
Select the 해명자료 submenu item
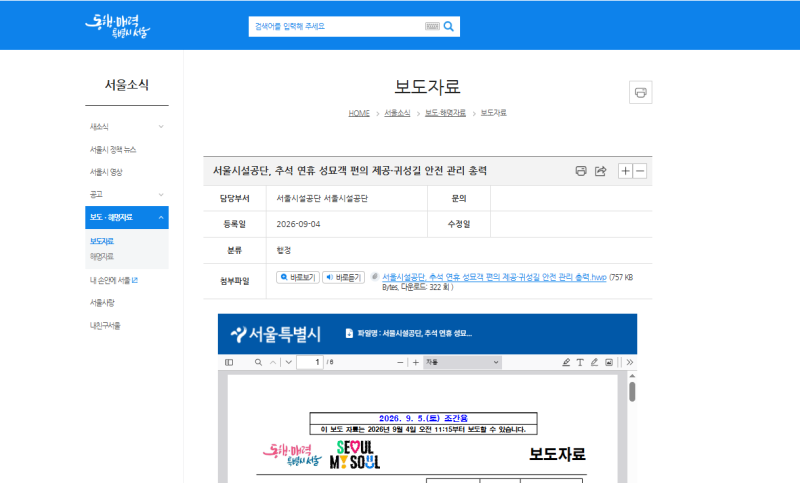pyautogui.click(x=102, y=256)
